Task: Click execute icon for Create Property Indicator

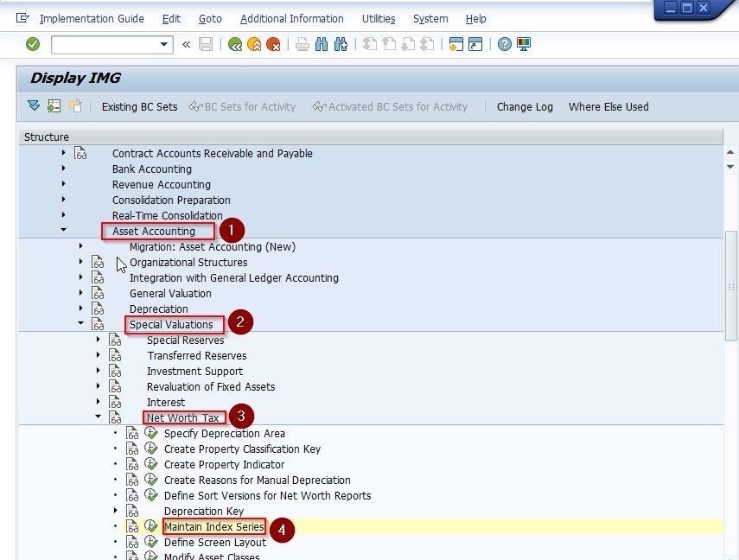Action: coord(150,464)
